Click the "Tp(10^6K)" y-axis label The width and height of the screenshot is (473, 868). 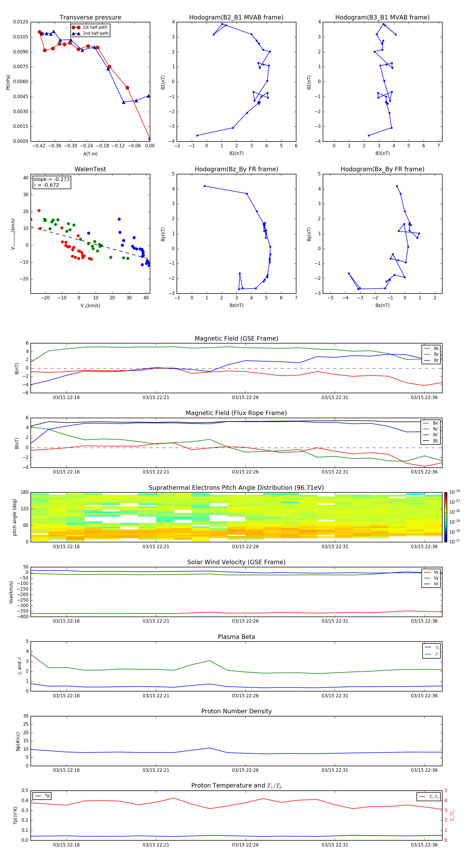[x=15, y=815]
